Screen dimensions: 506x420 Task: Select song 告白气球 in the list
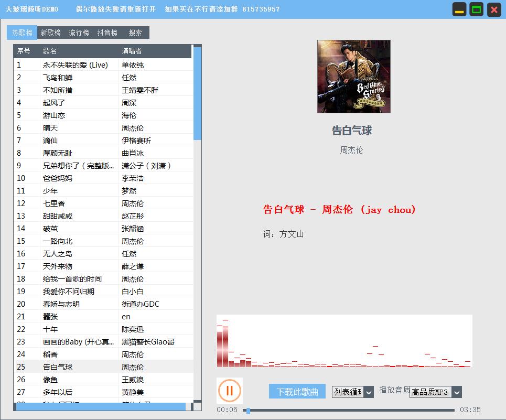[58, 367]
